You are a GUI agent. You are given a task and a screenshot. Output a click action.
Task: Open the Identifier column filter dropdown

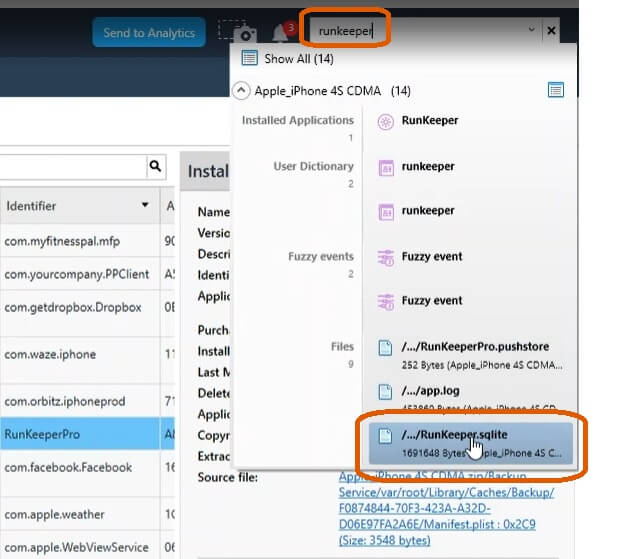pos(144,206)
